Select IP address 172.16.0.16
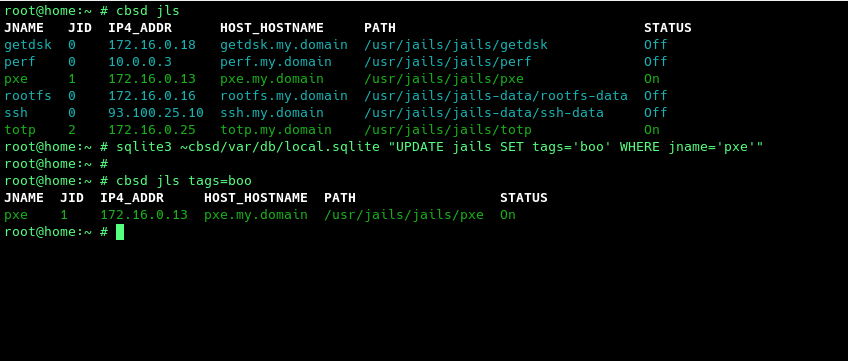848x361 pixels. pos(152,96)
